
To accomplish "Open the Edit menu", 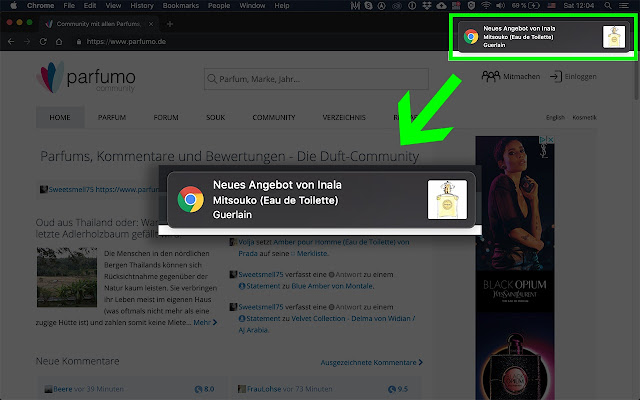I will tap(90, 5).
